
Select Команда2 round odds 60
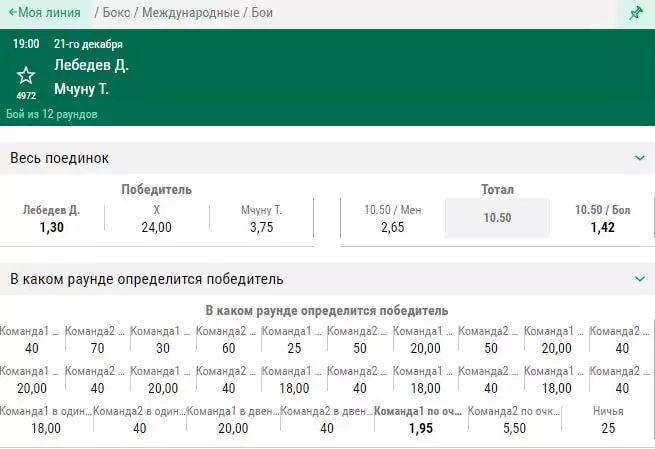[x=228, y=340]
